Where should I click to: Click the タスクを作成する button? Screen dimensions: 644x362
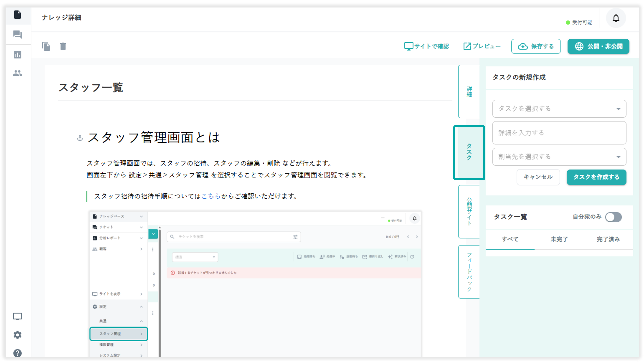(596, 177)
